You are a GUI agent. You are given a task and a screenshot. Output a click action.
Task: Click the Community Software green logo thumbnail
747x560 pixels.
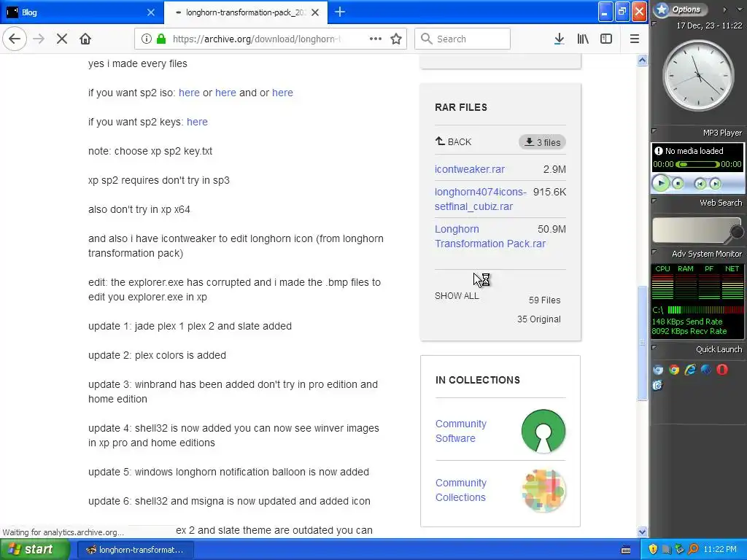pyautogui.click(x=543, y=431)
